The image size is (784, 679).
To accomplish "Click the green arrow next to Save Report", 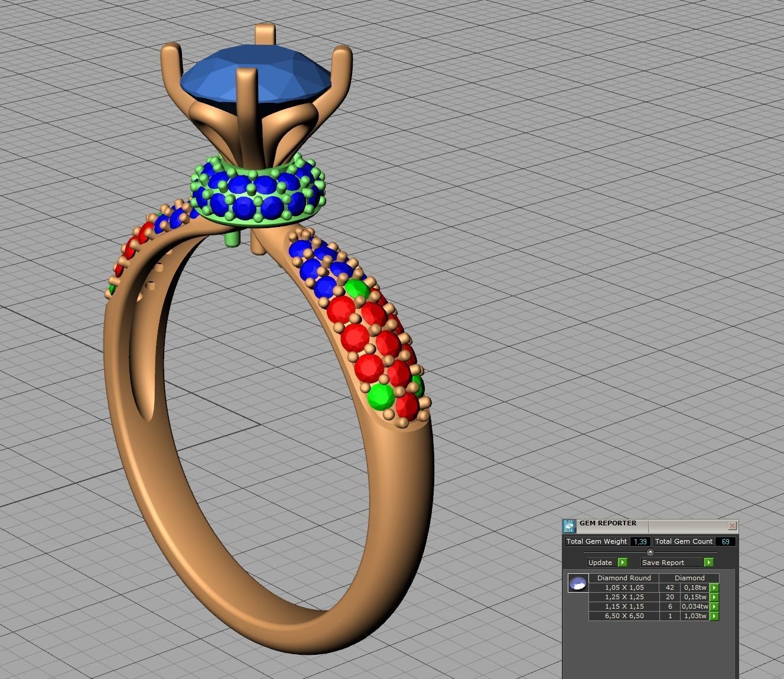I will 709,562.
